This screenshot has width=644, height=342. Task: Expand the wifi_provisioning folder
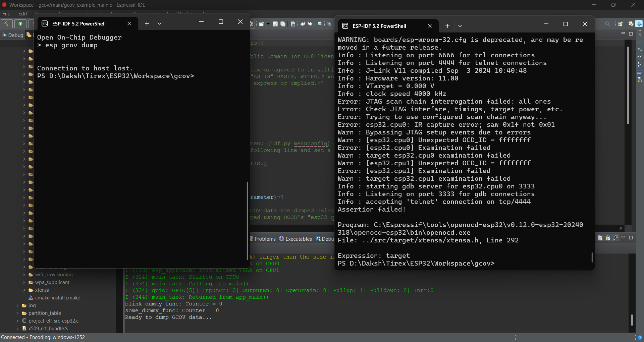coord(24,275)
